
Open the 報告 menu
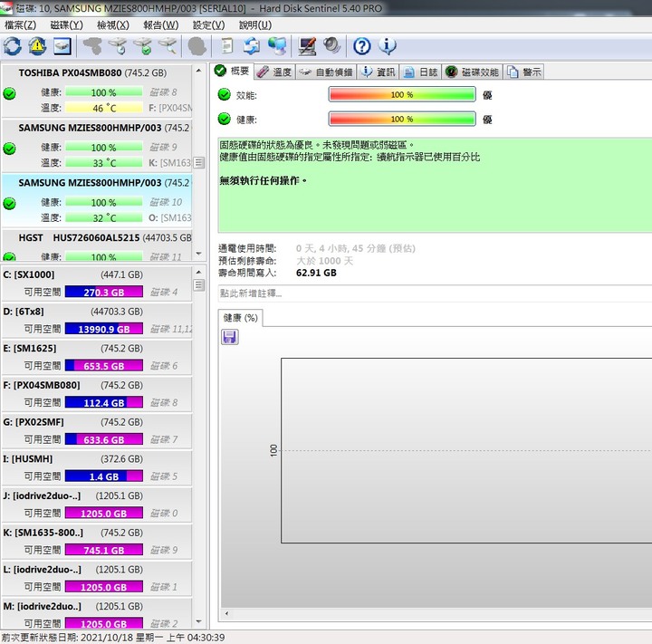point(161,25)
